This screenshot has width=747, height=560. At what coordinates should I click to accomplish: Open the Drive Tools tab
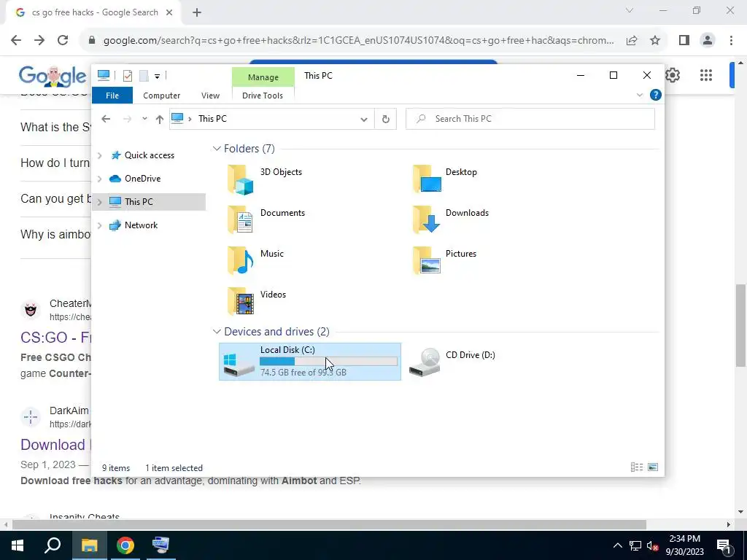coord(263,96)
